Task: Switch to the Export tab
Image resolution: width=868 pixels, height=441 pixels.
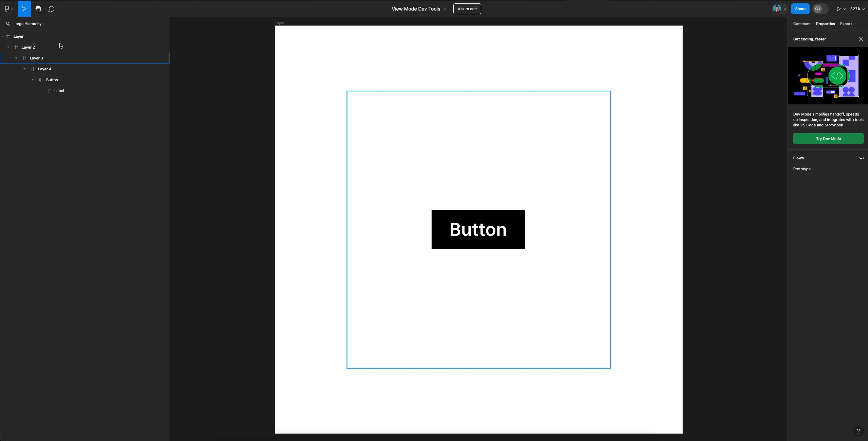Action: pyautogui.click(x=846, y=24)
